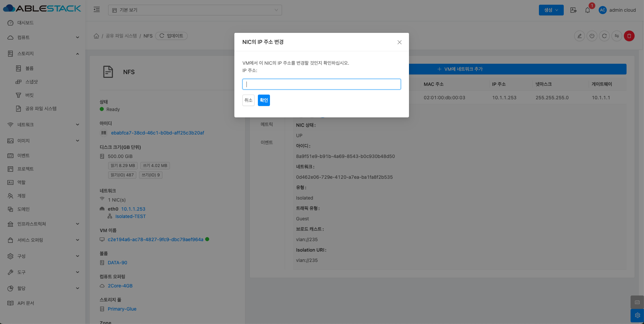Viewport: 644px width, 324px height.
Task: Click the IP 주소 input field
Action: pos(321,84)
